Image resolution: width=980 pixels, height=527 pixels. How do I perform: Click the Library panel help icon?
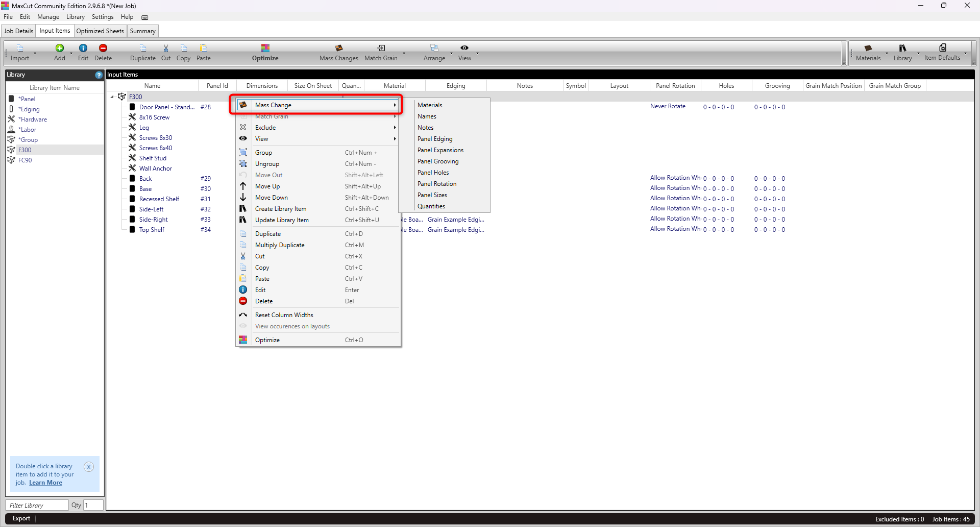[99, 75]
